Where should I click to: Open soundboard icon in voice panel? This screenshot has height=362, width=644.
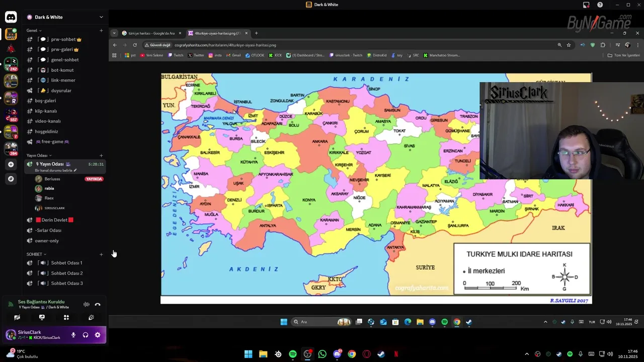(x=91, y=318)
